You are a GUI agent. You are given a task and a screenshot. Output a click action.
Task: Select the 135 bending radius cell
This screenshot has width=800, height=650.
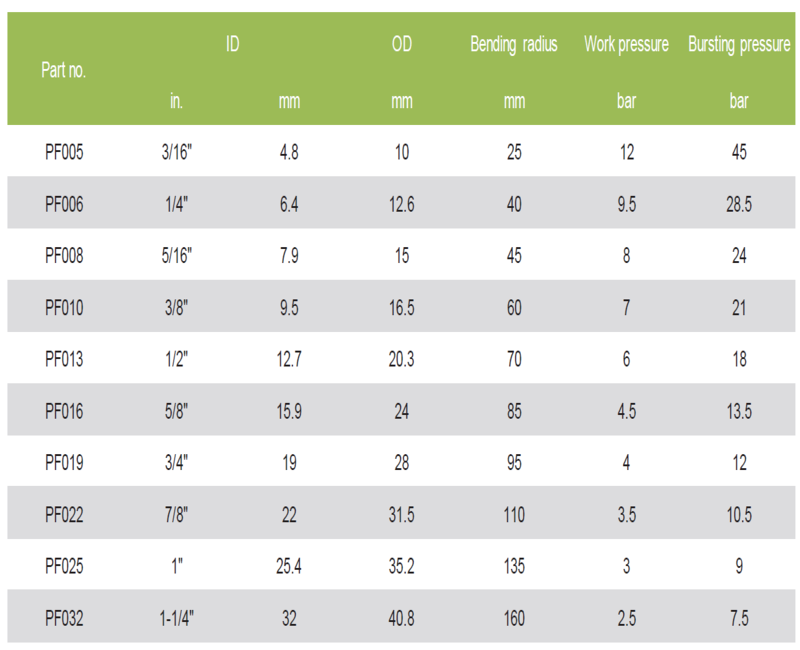click(514, 567)
